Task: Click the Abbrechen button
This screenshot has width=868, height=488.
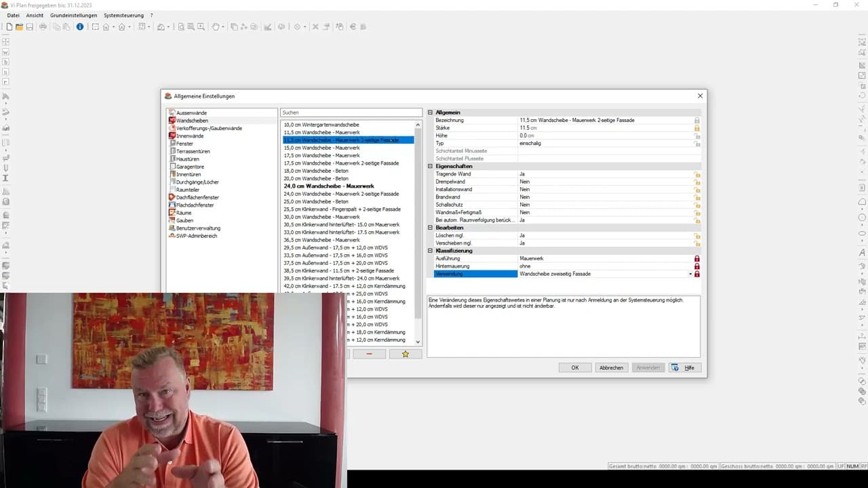Action: pos(611,367)
